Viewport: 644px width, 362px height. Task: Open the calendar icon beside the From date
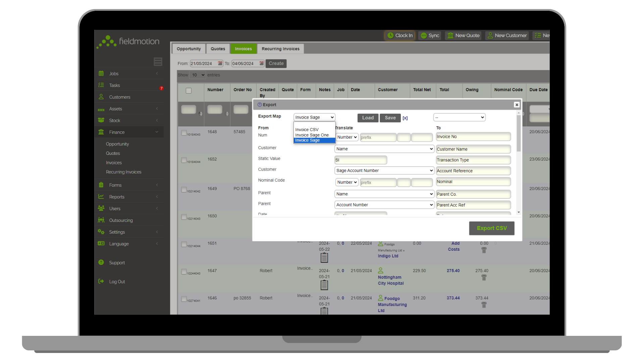click(x=220, y=63)
